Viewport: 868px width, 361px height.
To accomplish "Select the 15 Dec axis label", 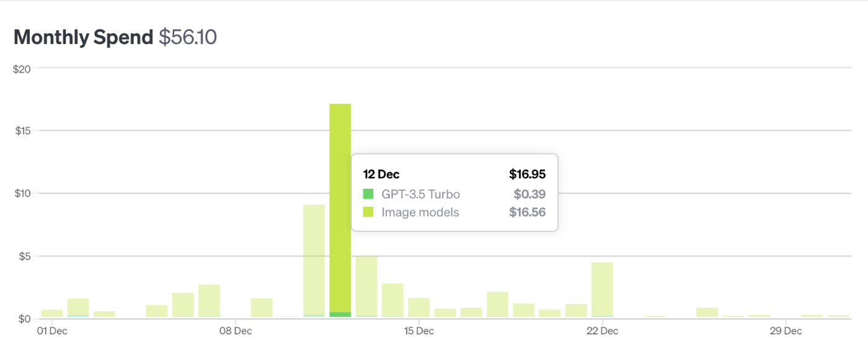I will 418,331.
